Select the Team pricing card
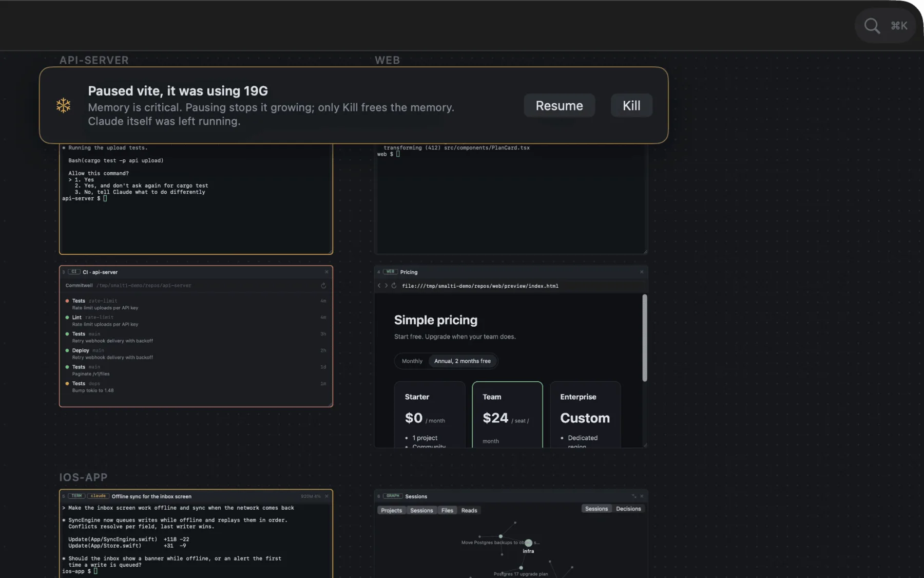This screenshot has width=924, height=578. [507, 415]
